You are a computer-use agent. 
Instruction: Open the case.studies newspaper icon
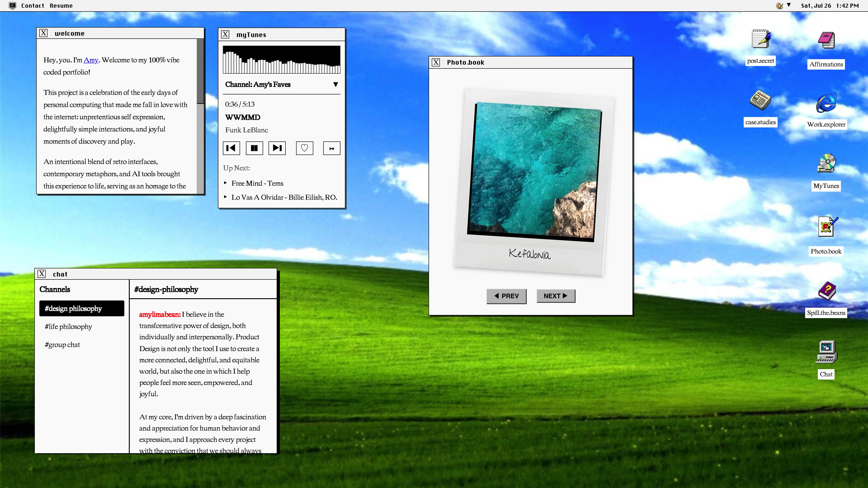coord(760,100)
